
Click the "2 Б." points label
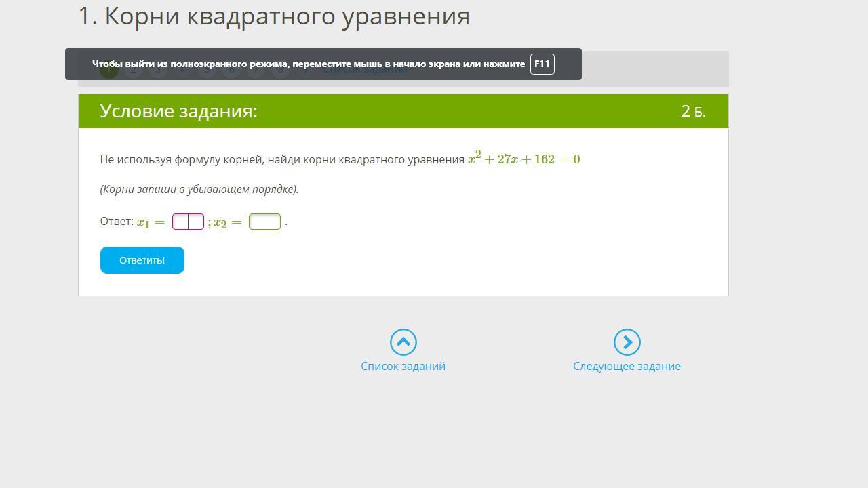point(694,111)
